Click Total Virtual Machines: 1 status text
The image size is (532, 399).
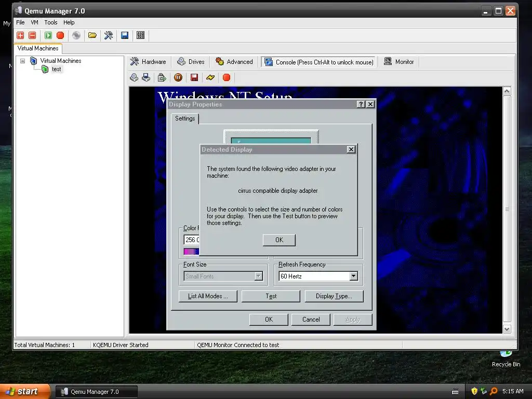point(45,345)
